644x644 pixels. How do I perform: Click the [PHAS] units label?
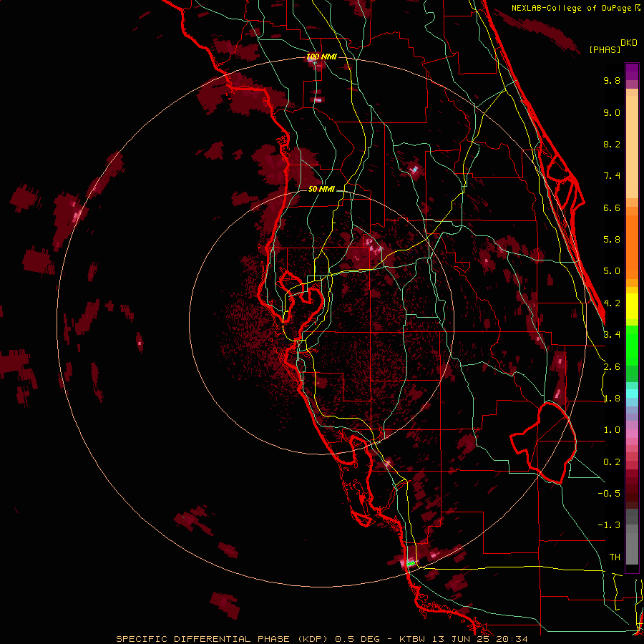tap(605, 50)
